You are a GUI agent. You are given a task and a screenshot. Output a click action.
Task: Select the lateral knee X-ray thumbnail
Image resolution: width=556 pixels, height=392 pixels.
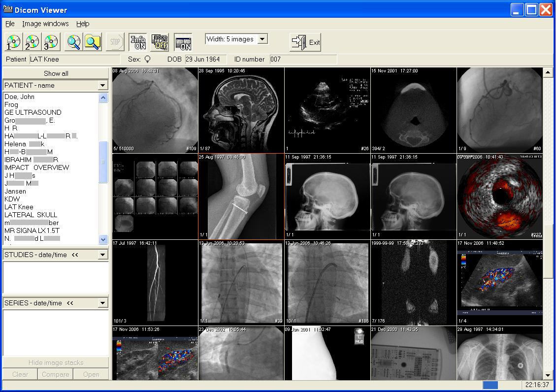point(241,196)
